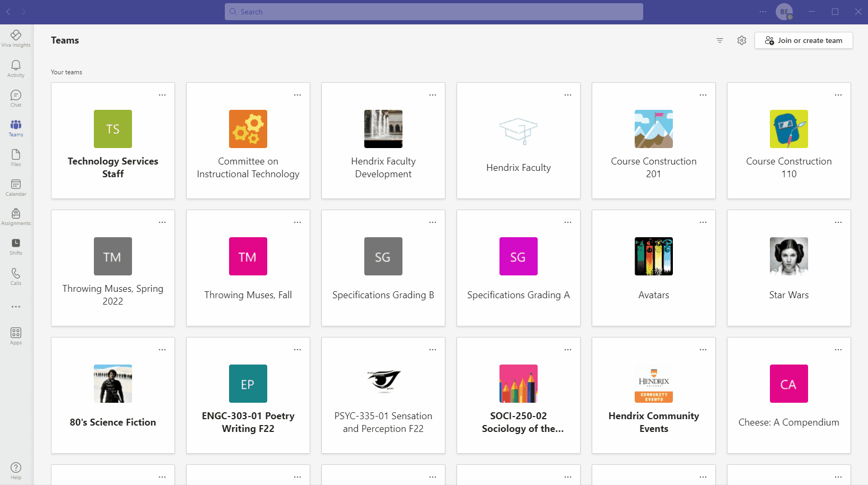Screen dimensions: 868x485
Task: Open Technology Services Staff team
Action: coord(113,141)
